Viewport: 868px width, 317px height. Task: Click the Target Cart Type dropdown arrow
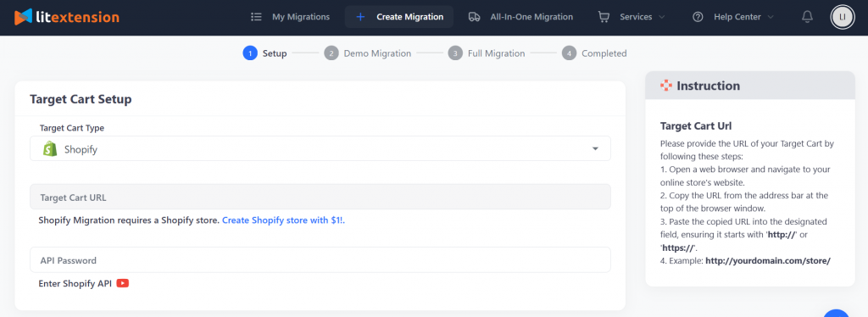(595, 149)
